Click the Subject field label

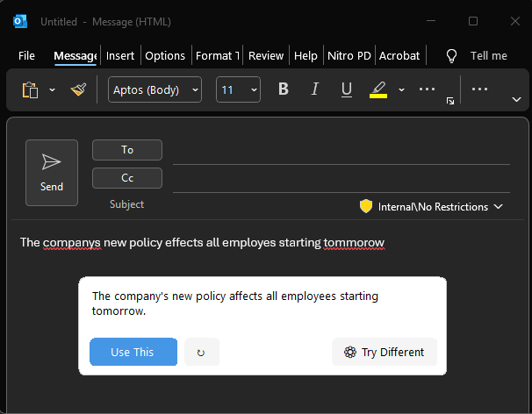[127, 204]
